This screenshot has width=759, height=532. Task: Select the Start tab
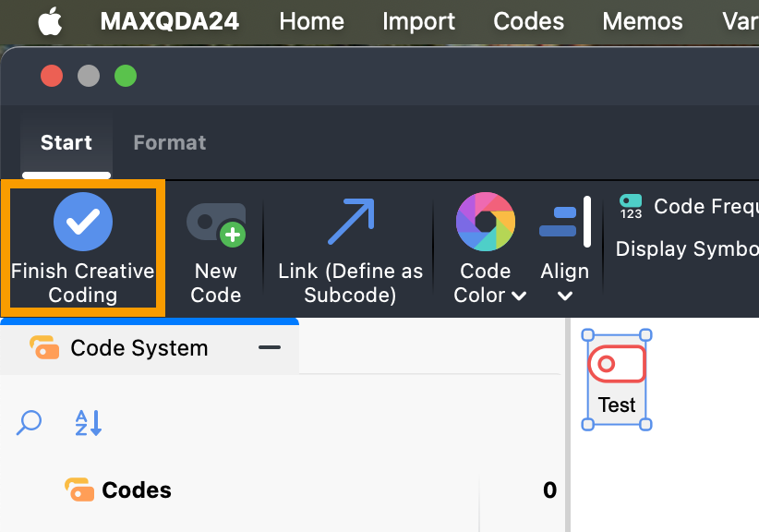(66, 142)
